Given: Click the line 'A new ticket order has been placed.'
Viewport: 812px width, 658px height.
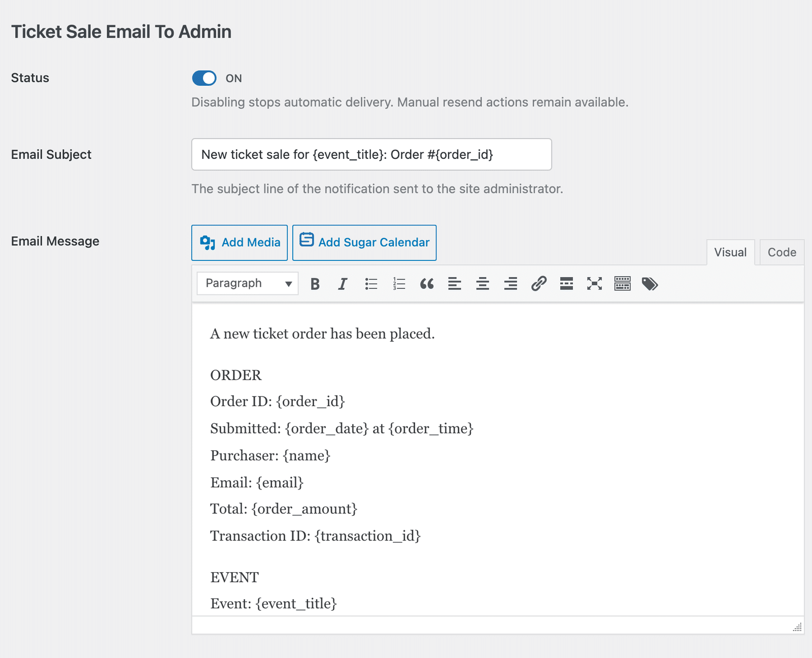Looking at the screenshot, I should coord(322,334).
